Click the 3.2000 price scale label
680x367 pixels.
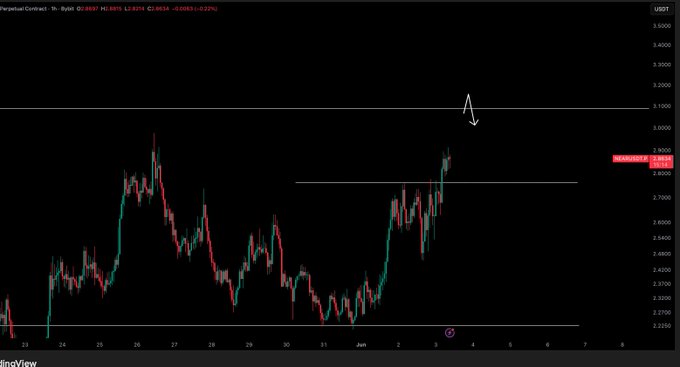click(661, 85)
